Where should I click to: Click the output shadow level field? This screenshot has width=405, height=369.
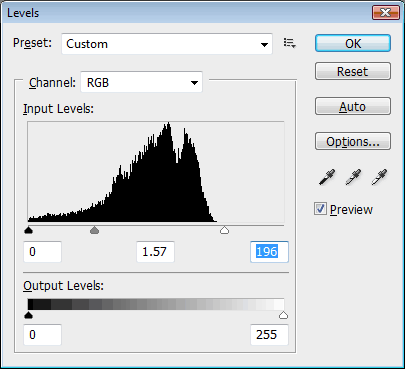[42, 335]
